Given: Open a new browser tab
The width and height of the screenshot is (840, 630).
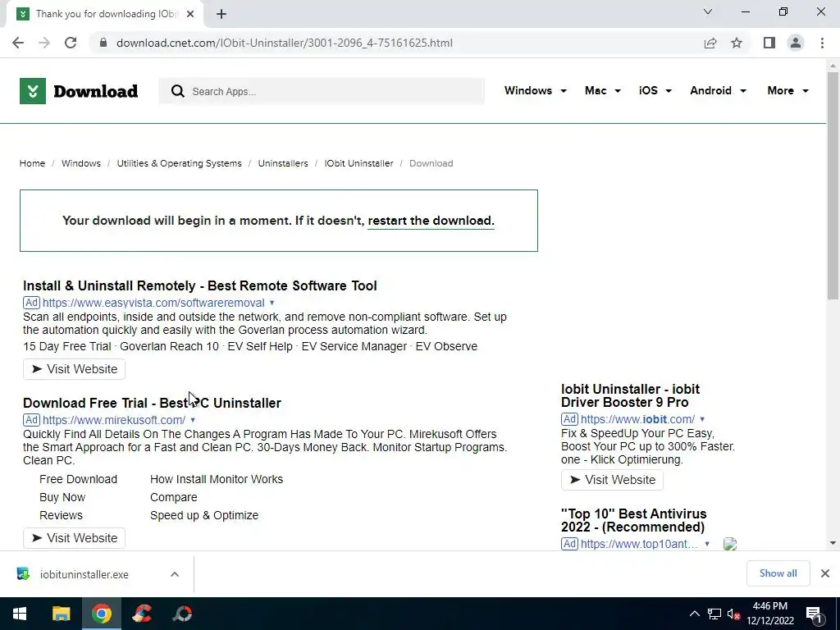Looking at the screenshot, I should pos(221,14).
